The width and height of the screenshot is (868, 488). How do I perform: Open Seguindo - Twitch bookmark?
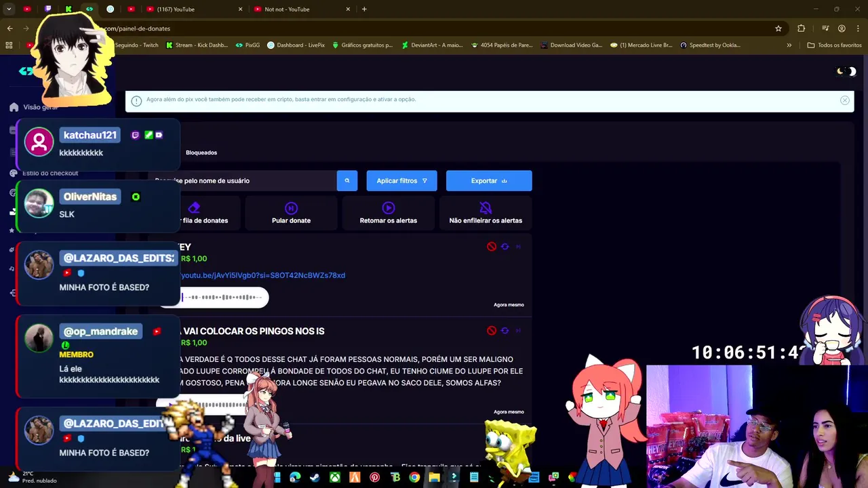(136, 45)
